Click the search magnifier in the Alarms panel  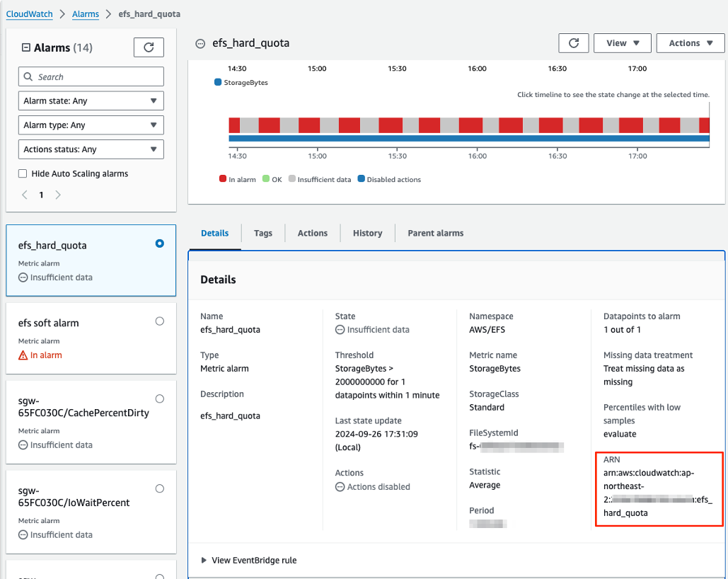pyautogui.click(x=28, y=76)
